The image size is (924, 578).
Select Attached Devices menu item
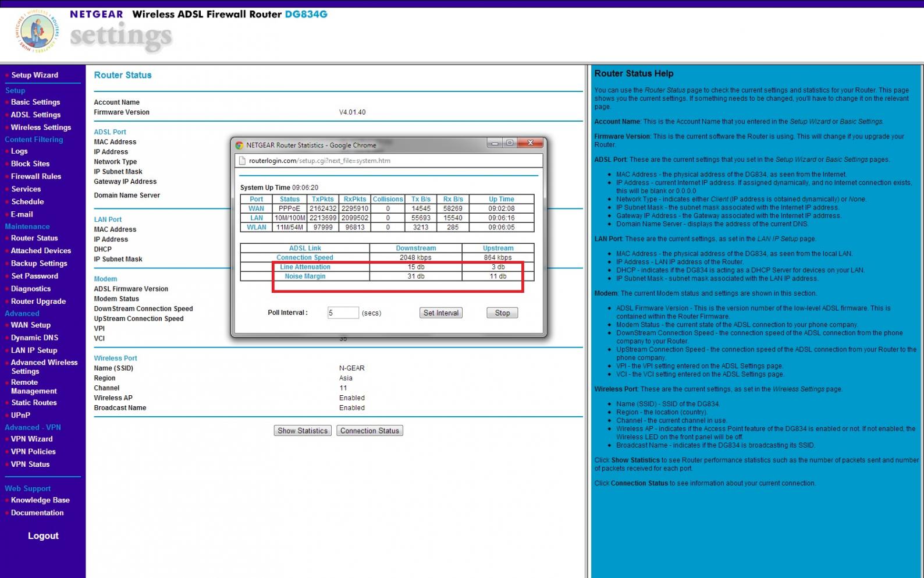pyautogui.click(x=41, y=251)
